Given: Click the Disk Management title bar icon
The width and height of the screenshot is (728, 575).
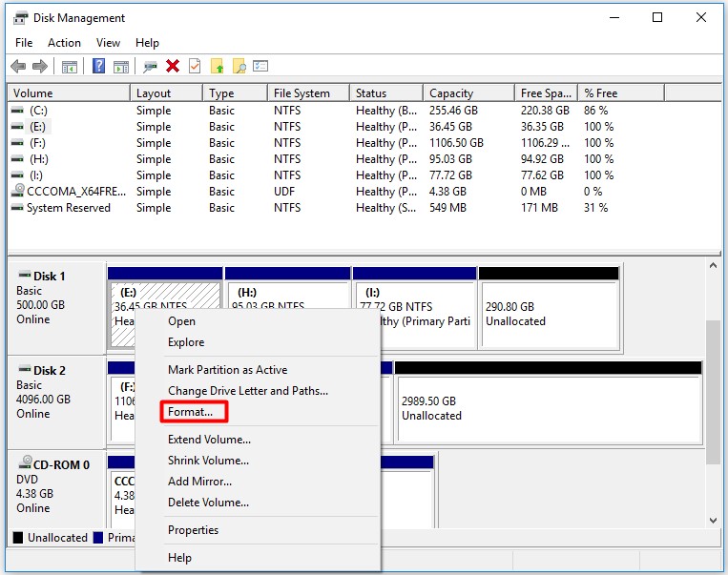Looking at the screenshot, I should [20, 18].
